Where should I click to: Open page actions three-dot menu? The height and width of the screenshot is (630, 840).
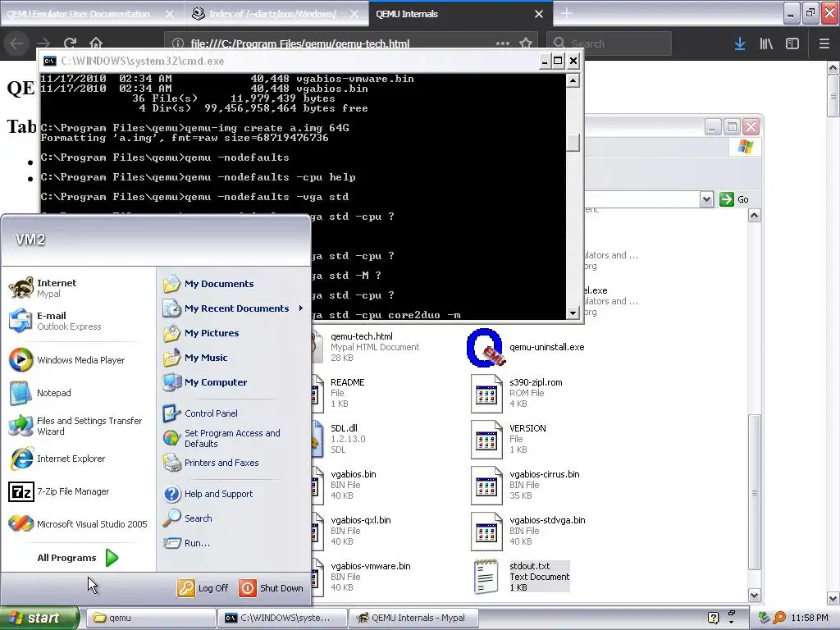point(503,43)
